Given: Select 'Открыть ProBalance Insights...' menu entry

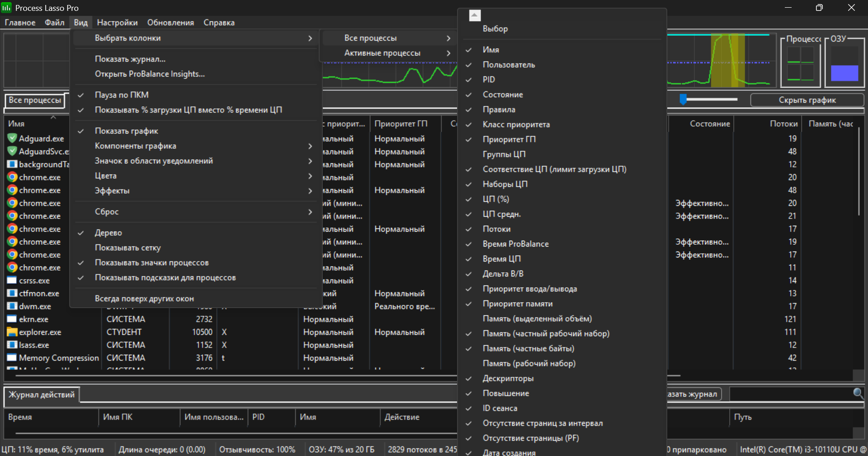Looking at the screenshot, I should click(x=150, y=74).
